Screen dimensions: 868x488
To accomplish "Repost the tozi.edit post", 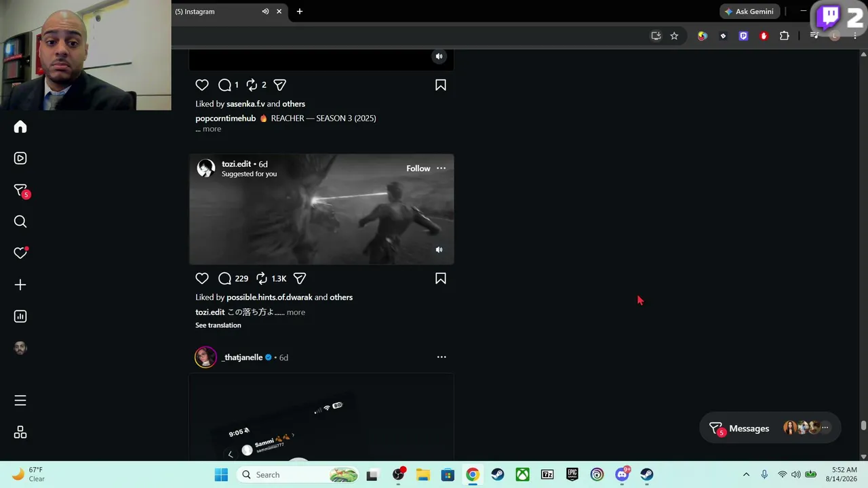I will click(262, 279).
